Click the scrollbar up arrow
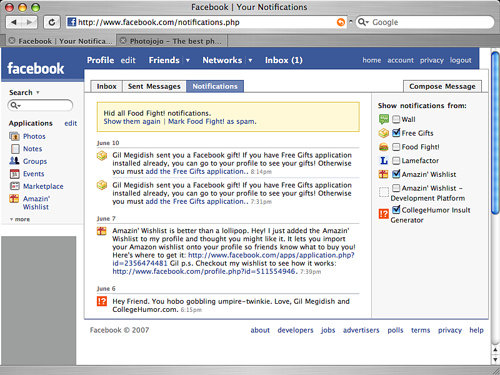500x375 pixels. point(495,350)
